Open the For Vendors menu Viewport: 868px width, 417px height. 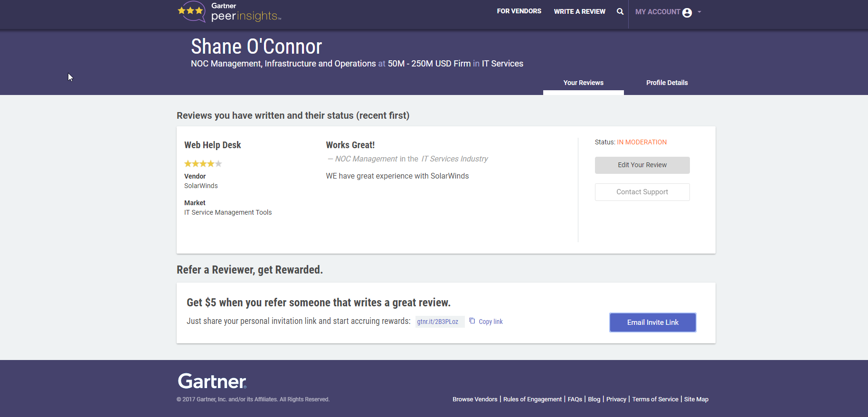tap(519, 11)
